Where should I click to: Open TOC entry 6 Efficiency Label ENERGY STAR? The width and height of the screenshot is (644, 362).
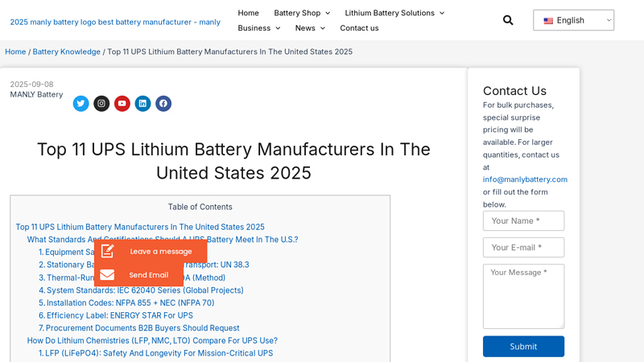116,315
